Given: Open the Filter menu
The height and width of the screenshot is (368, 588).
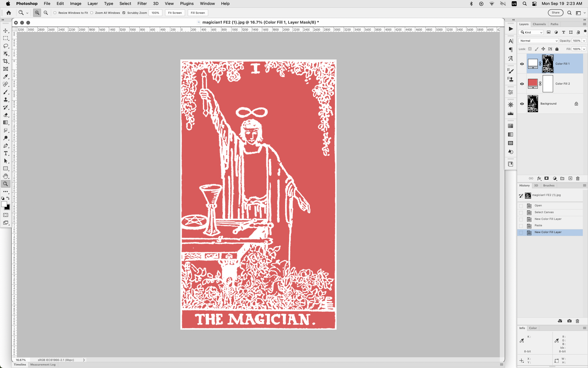Looking at the screenshot, I should point(142,3).
